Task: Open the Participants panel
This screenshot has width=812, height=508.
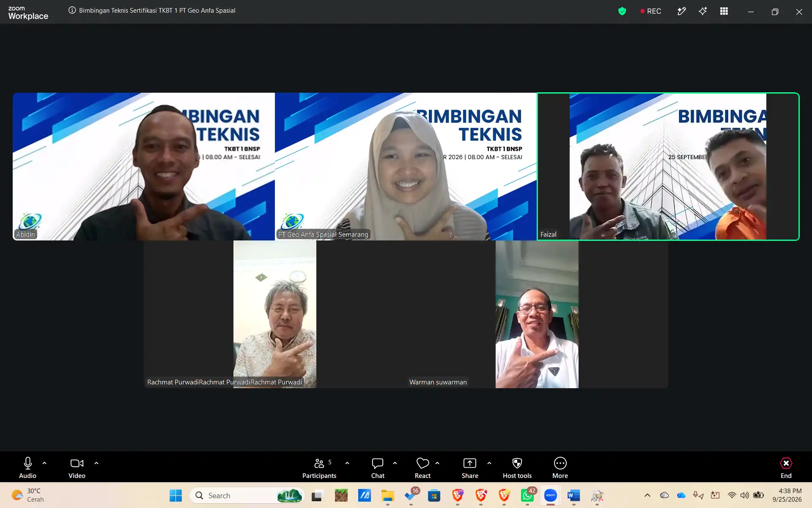Action: (319, 467)
